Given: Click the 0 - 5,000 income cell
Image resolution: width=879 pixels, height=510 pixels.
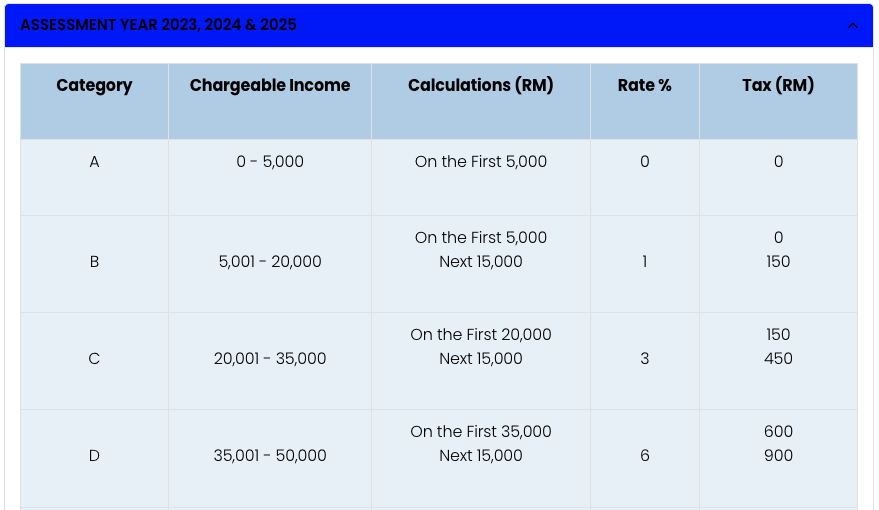Looking at the screenshot, I should (x=270, y=162).
